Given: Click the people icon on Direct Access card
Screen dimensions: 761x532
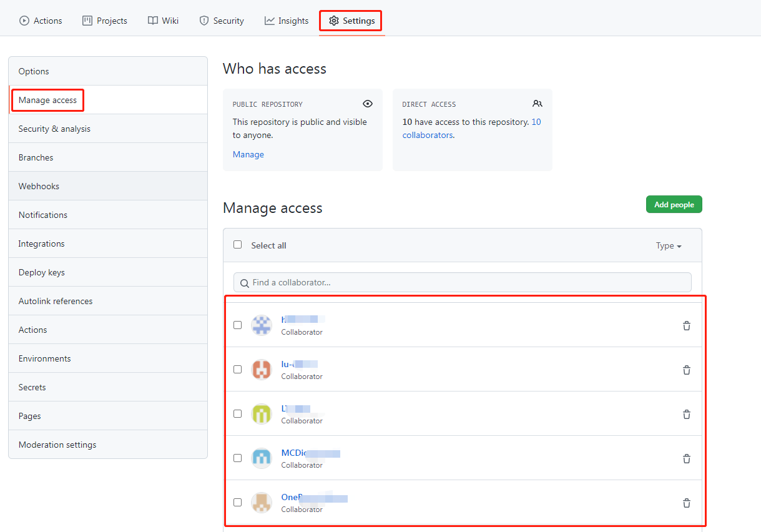Looking at the screenshot, I should click(x=538, y=104).
